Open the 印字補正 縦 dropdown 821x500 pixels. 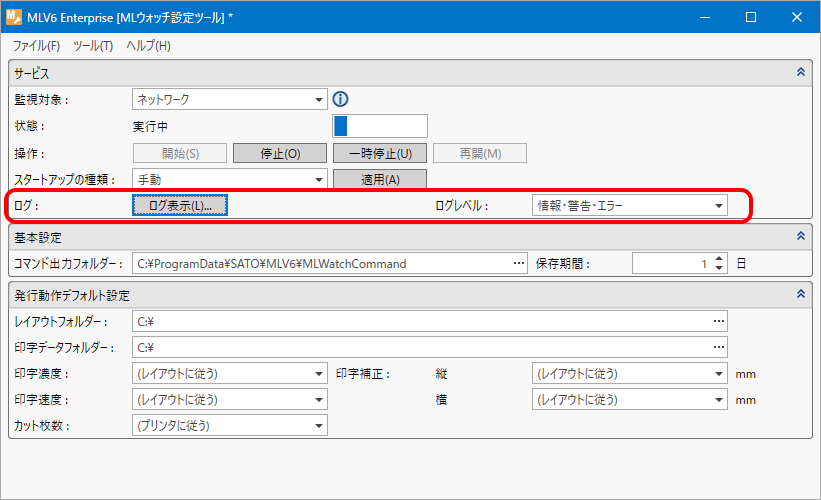(630, 374)
